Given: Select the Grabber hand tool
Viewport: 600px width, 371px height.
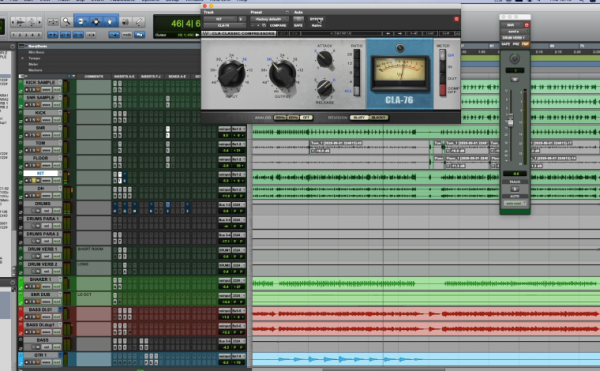Looking at the screenshot, I should [x=110, y=22].
